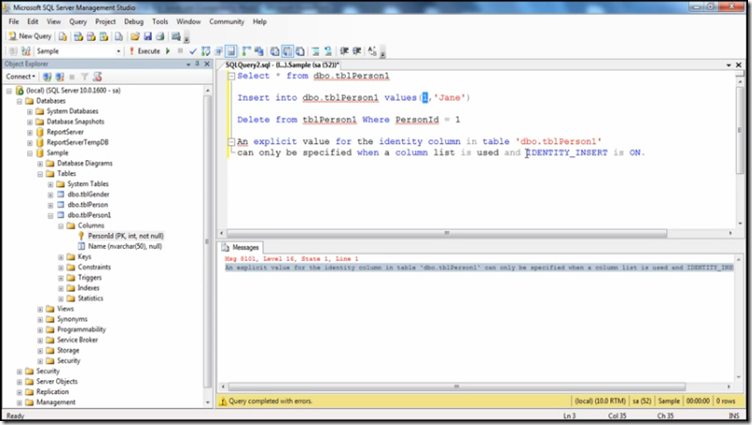Image resolution: width=752 pixels, height=425 pixels.
Task: Expand the Keys folder
Action: pos(61,258)
